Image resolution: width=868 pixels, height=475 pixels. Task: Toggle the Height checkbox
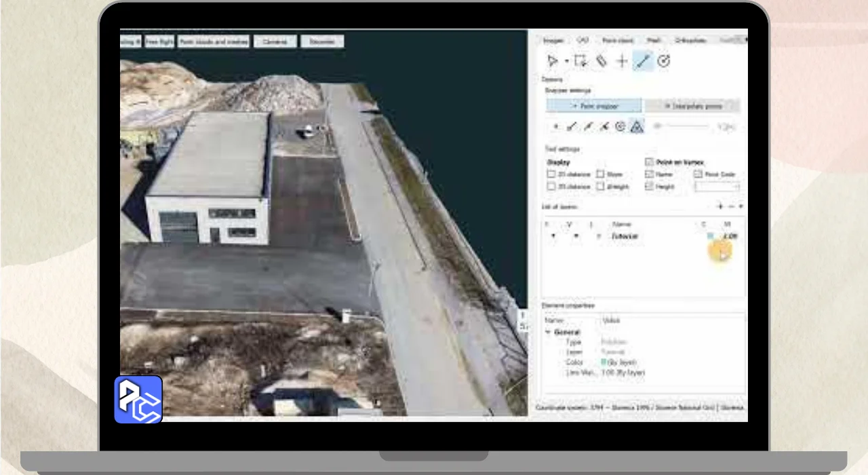click(x=650, y=187)
